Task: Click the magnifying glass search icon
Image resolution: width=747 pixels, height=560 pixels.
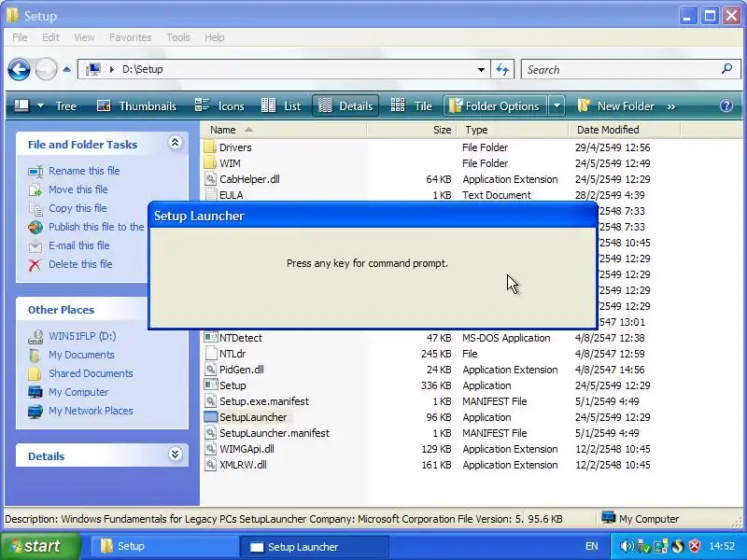Action: pyautogui.click(x=727, y=69)
